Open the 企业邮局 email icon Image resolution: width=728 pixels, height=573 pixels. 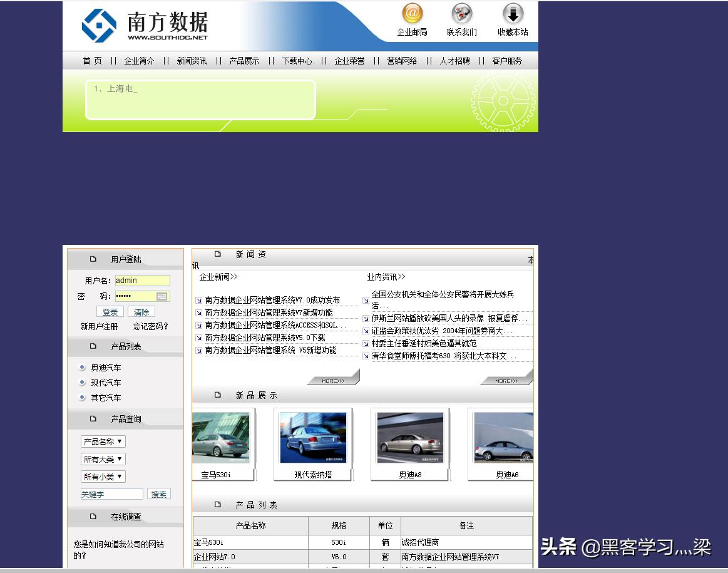(411, 14)
